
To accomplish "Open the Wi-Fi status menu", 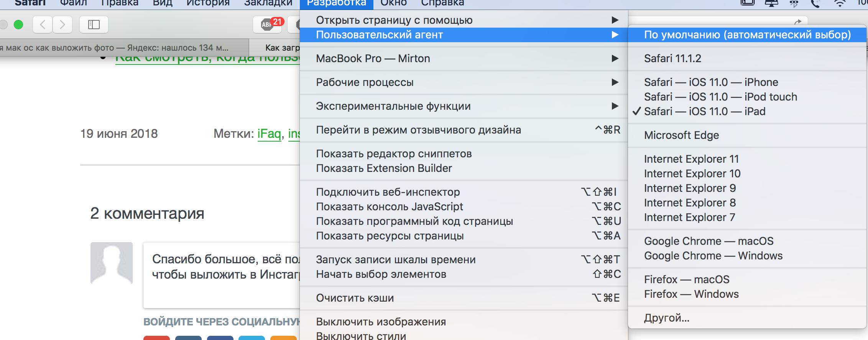I will tap(840, 3).
